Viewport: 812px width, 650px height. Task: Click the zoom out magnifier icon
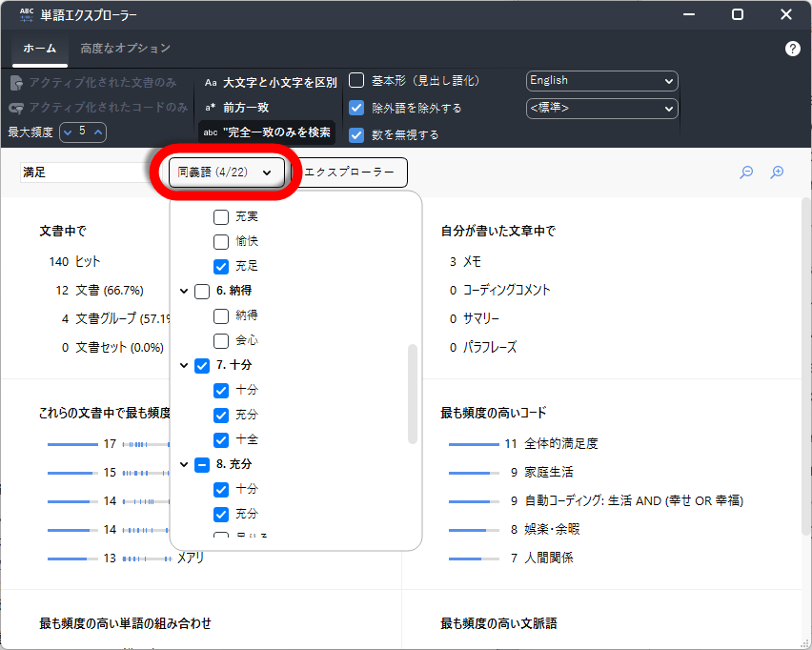point(747,173)
